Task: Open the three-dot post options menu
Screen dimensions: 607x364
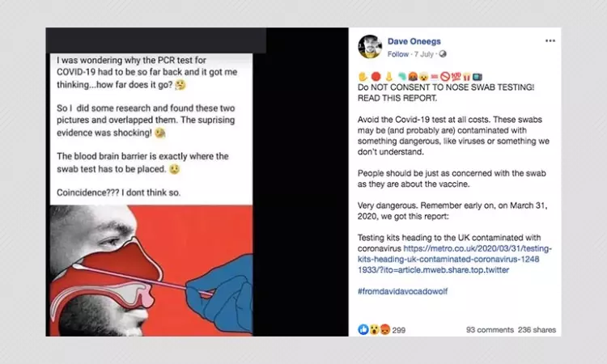Action: pyautogui.click(x=550, y=40)
